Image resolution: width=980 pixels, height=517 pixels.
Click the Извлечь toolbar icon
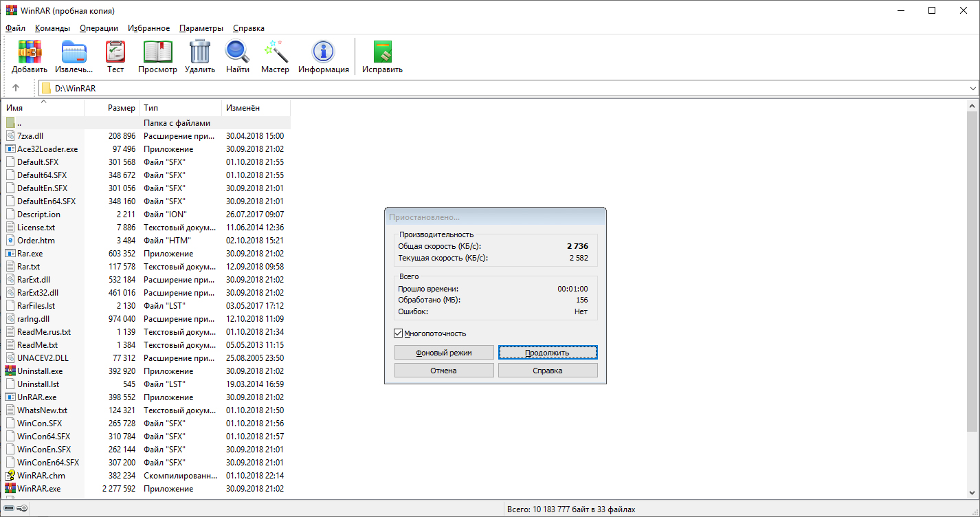74,52
